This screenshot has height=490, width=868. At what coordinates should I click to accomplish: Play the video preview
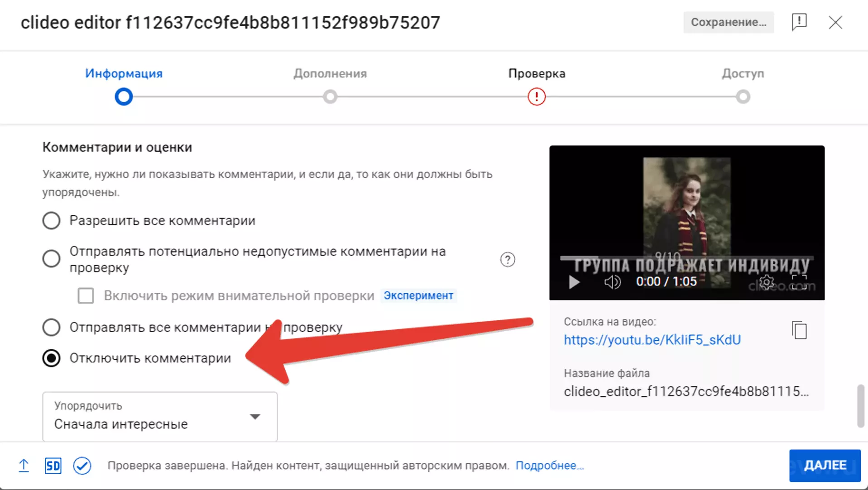pos(574,282)
